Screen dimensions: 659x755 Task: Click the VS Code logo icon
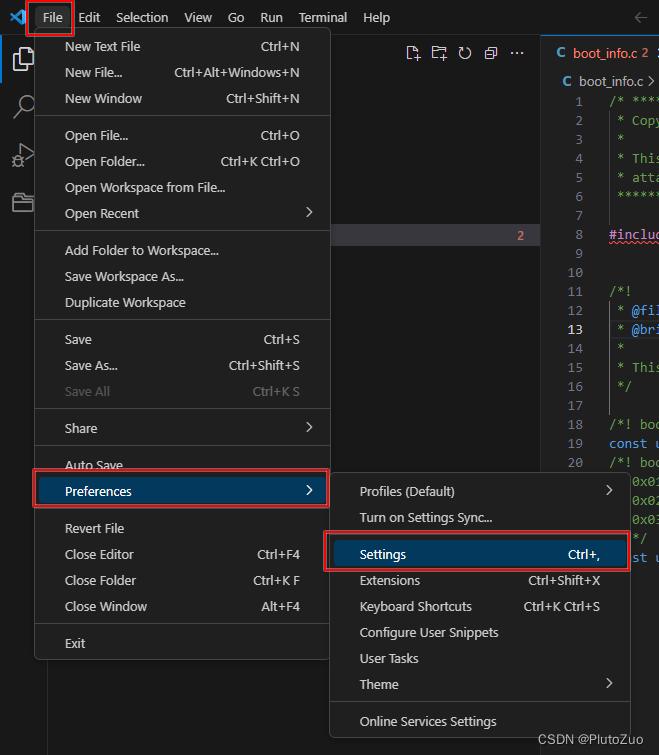click(18, 17)
